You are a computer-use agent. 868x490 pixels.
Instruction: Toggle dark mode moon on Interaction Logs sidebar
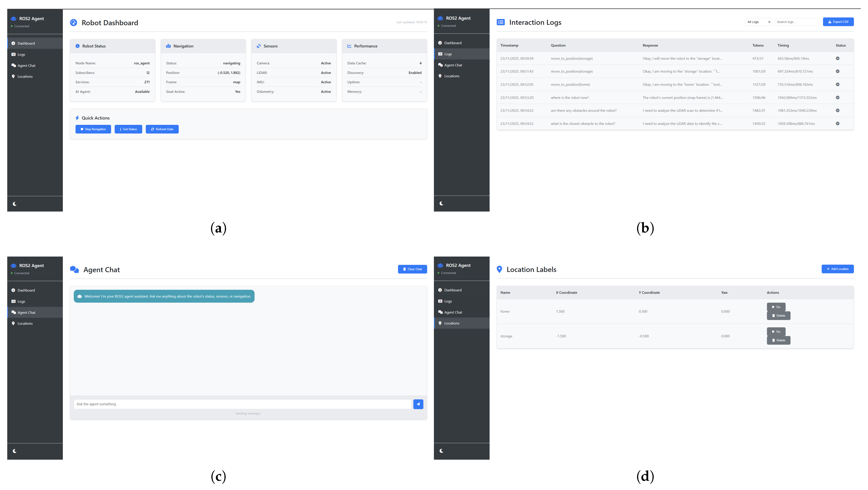coord(441,204)
